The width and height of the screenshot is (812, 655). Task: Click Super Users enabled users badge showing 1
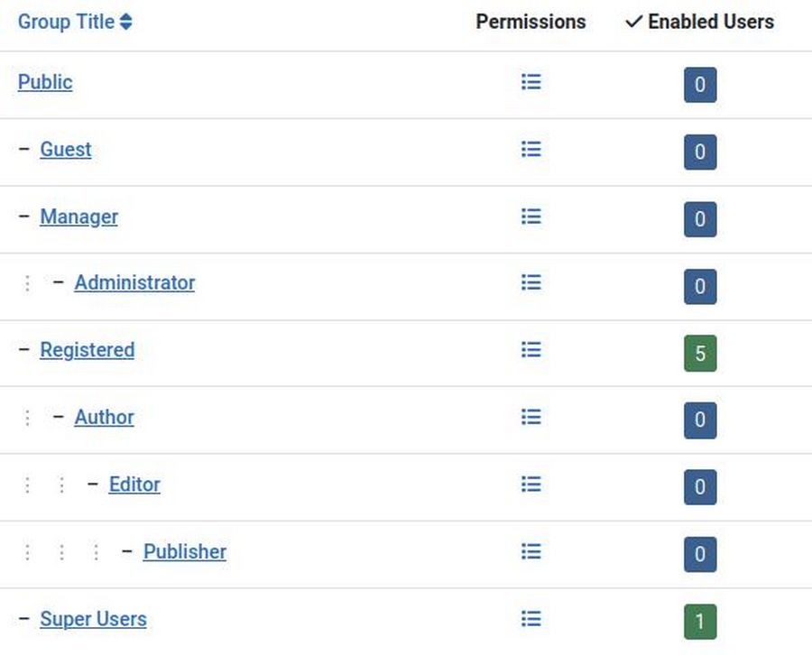700,623
